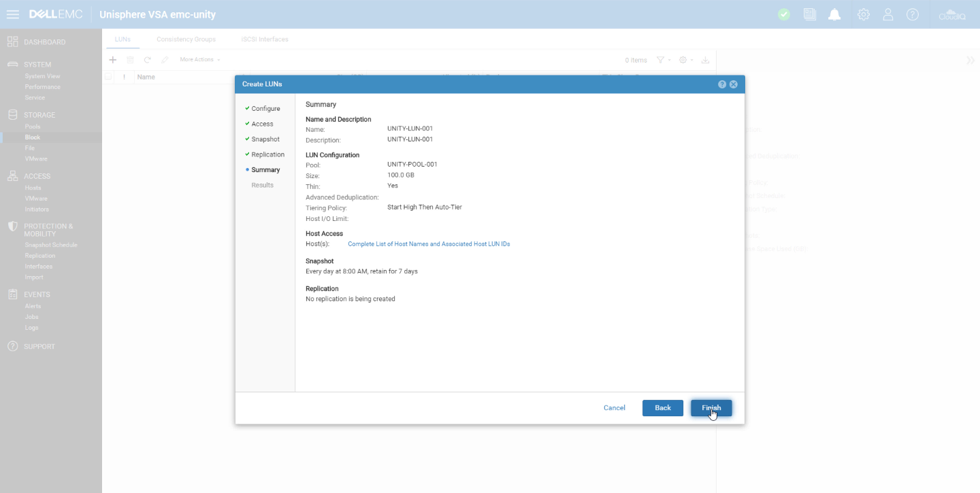
Task: Select the Summary wizard step
Action: pos(265,170)
